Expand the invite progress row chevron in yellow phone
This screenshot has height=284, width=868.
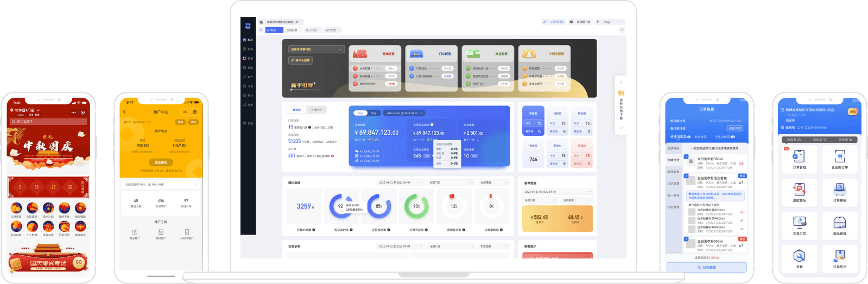[x=197, y=185]
